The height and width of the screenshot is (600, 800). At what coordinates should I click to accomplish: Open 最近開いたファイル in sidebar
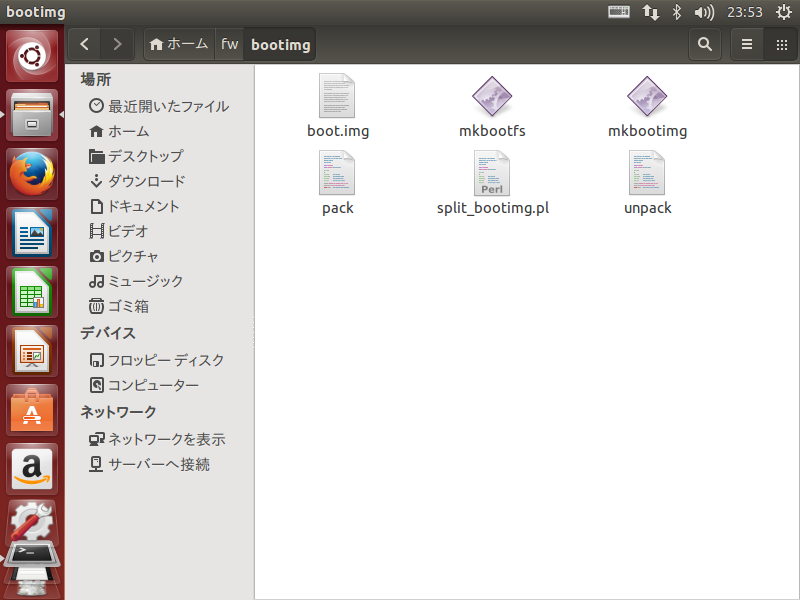pyautogui.click(x=159, y=106)
